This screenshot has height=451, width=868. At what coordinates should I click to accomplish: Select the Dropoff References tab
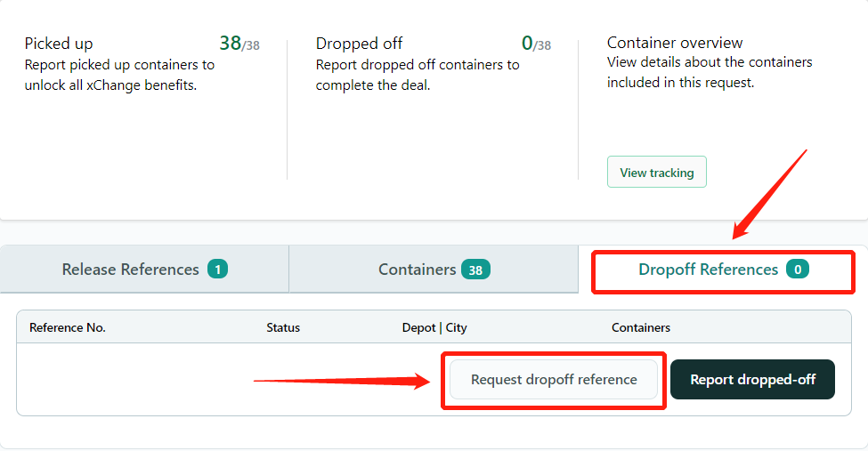723,270
